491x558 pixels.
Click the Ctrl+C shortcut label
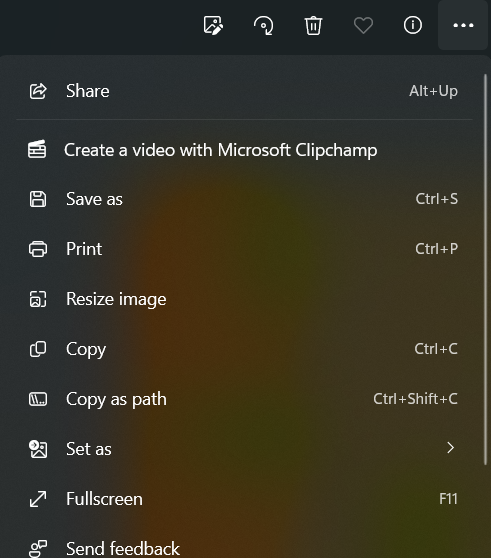[x=436, y=349]
